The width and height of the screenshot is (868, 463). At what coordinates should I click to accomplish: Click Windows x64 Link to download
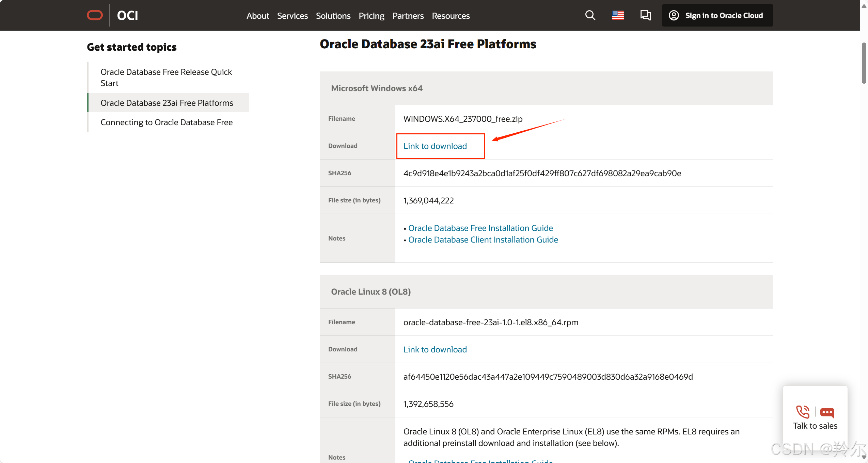(435, 146)
